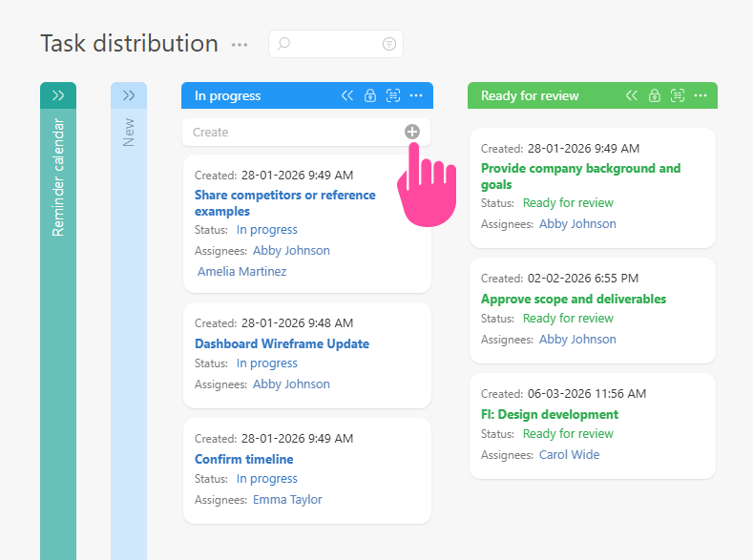The height and width of the screenshot is (560, 753).
Task: Collapse the In progress column
Action: coord(347,95)
